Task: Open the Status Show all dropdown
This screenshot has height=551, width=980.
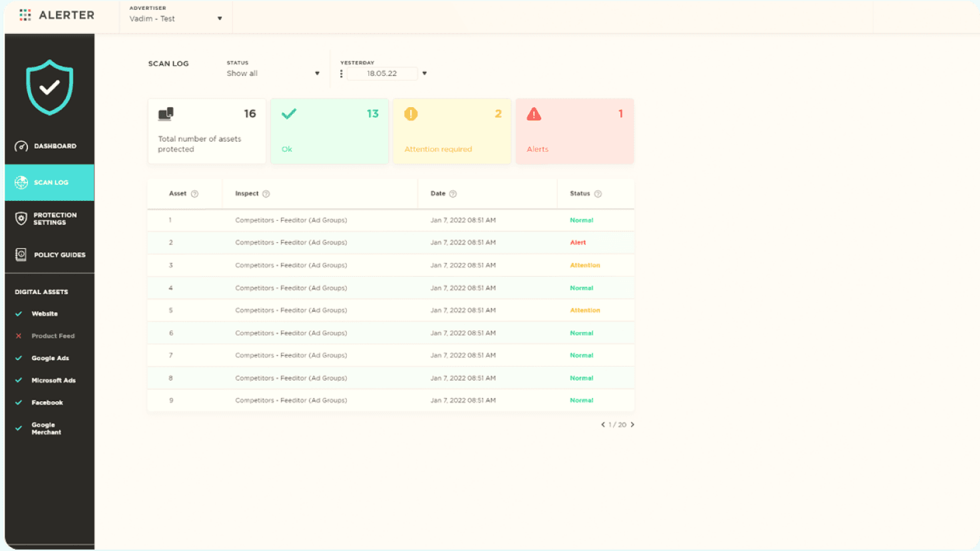Action: point(273,73)
